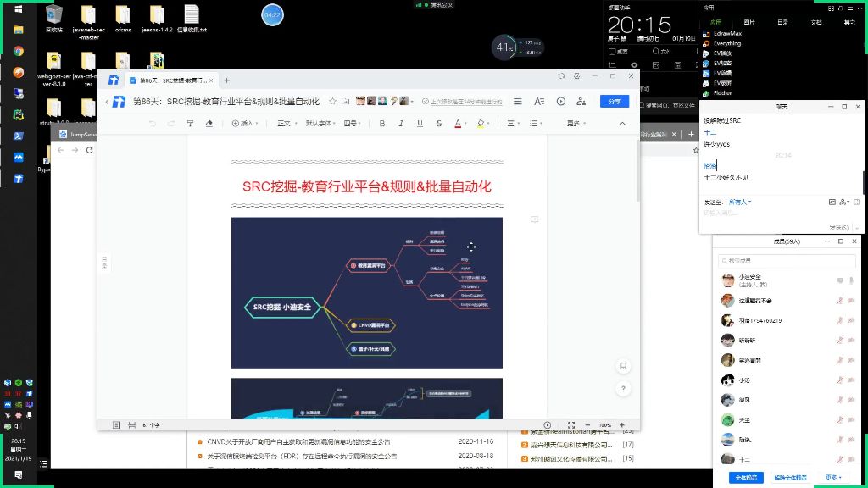This screenshot has width=868, height=488.
Task: Collapse the formatting toolbar with chevron
Action: coord(622,124)
